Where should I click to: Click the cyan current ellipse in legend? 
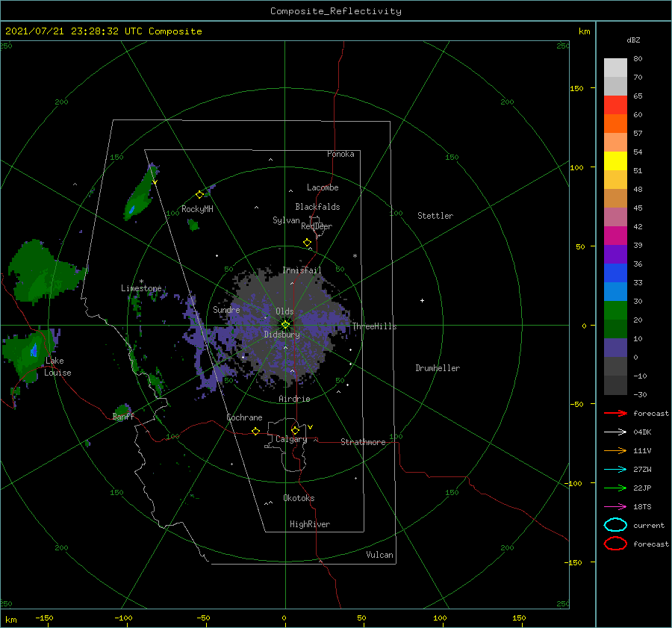[615, 525]
